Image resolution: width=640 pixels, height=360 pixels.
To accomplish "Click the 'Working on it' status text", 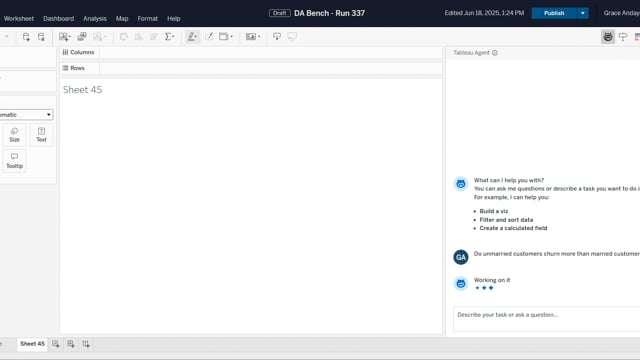I will click(492, 280).
